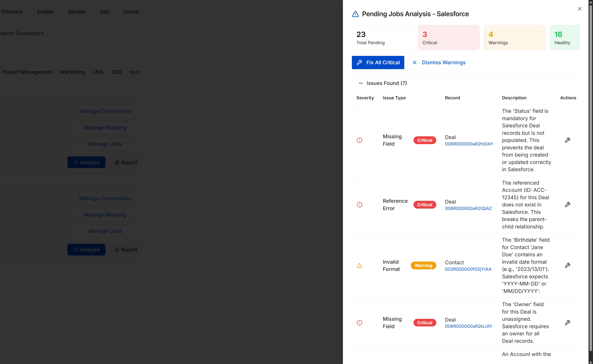The image size is (593, 364).
Task: Click the Actions column header
Action: pos(568,98)
